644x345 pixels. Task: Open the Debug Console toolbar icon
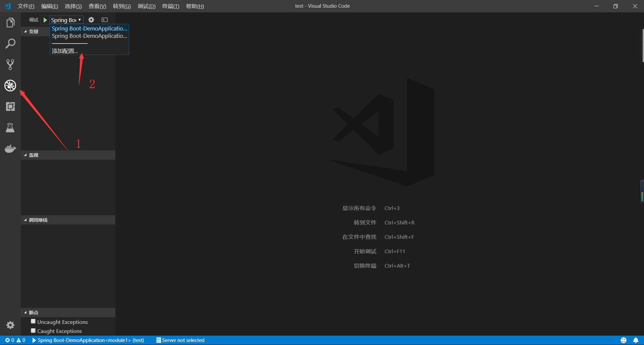[x=104, y=20]
